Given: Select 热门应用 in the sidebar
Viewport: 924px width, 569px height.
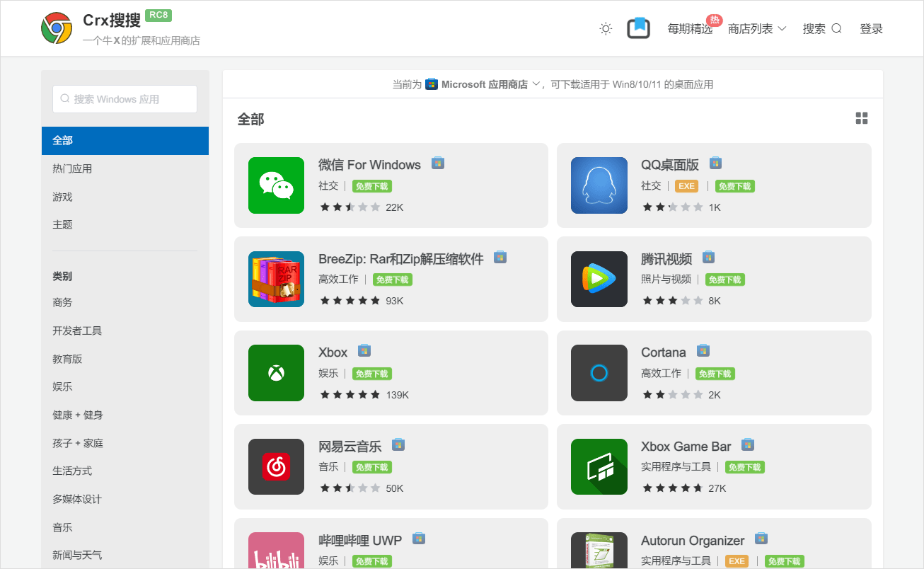Looking at the screenshot, I should pos(72,168).
